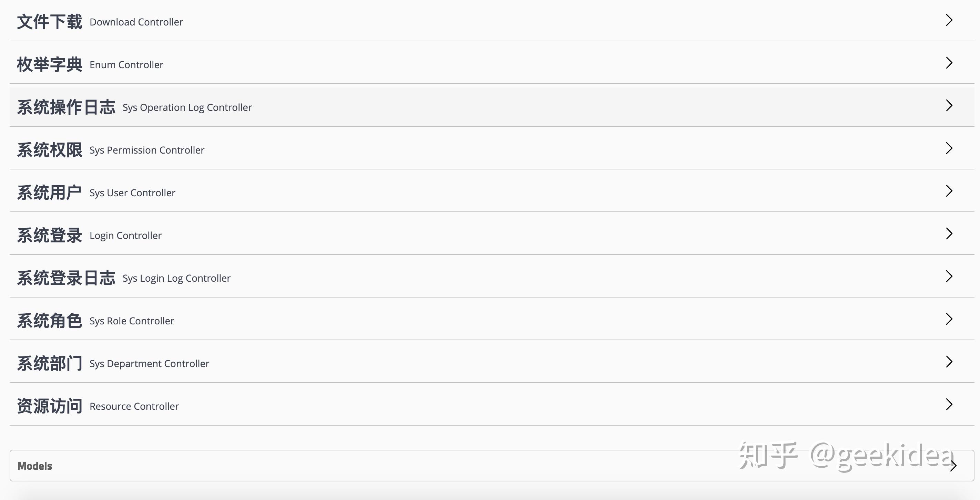
Task: Expand chevron on Sys Permission Controller row
Action: click(x=949, y=148)
